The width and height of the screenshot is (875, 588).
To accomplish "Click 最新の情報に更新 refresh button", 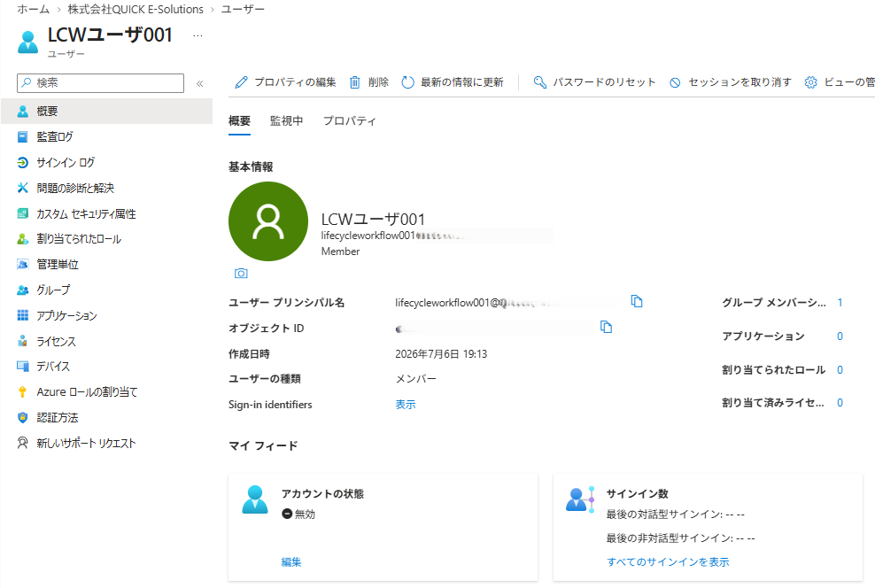I will [x=453, y=82].
